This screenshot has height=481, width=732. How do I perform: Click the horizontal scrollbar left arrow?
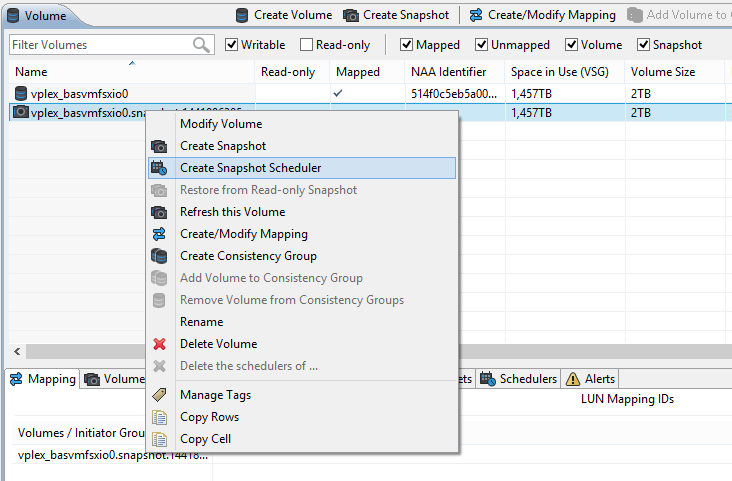coord(15,352)
